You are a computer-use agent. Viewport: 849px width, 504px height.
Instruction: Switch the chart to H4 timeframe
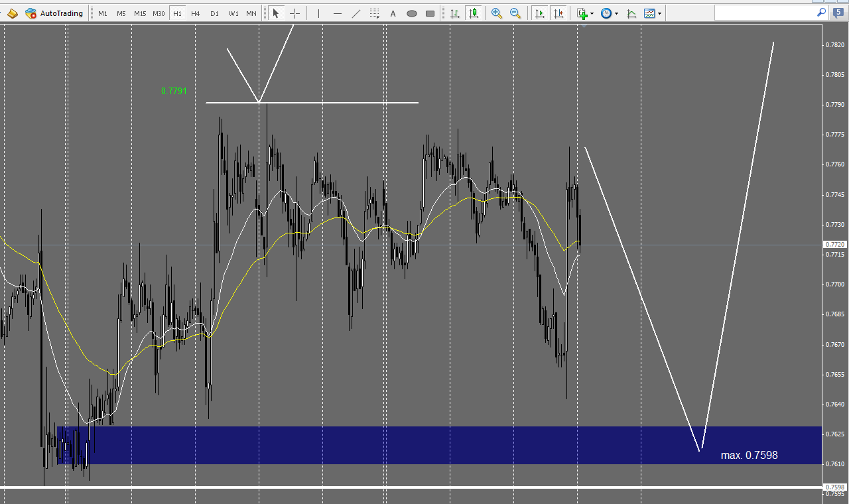195,13
